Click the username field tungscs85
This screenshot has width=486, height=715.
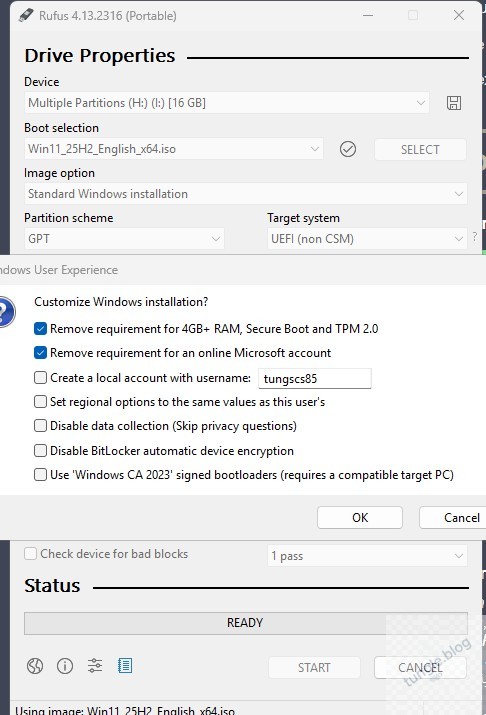pos(315,378)
